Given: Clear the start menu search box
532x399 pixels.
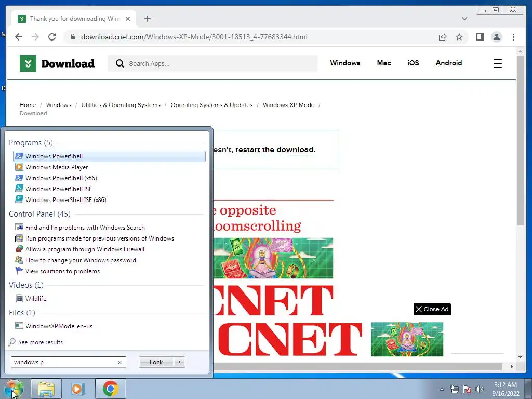Looking at the screenshot, I should point(120,362).
